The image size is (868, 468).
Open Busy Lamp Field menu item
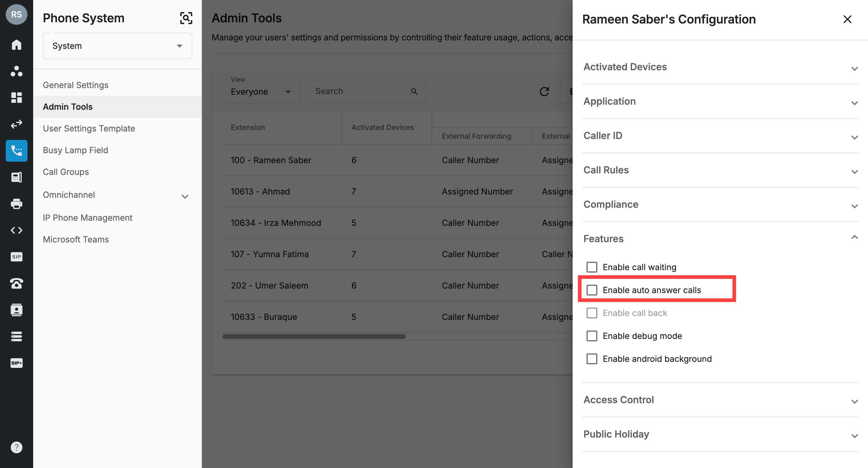[x=117, y=150]
